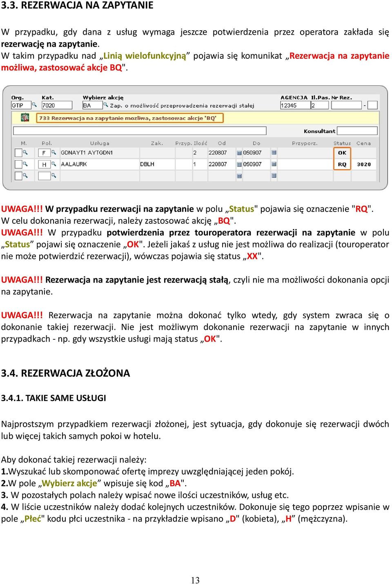The height and width of the screenshot is (584, 392).
Task: Click the lookup magnifier next to Wybierz akcję
Action: click(106, 105)
